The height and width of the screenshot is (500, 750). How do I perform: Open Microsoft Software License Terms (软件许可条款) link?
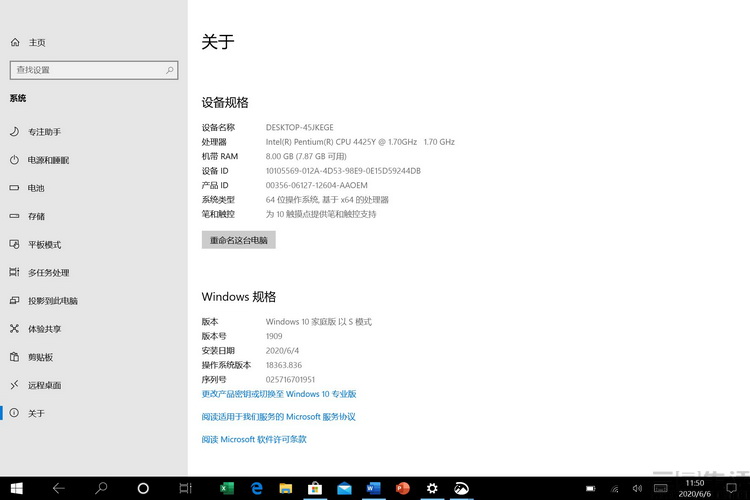click(254, 439)
